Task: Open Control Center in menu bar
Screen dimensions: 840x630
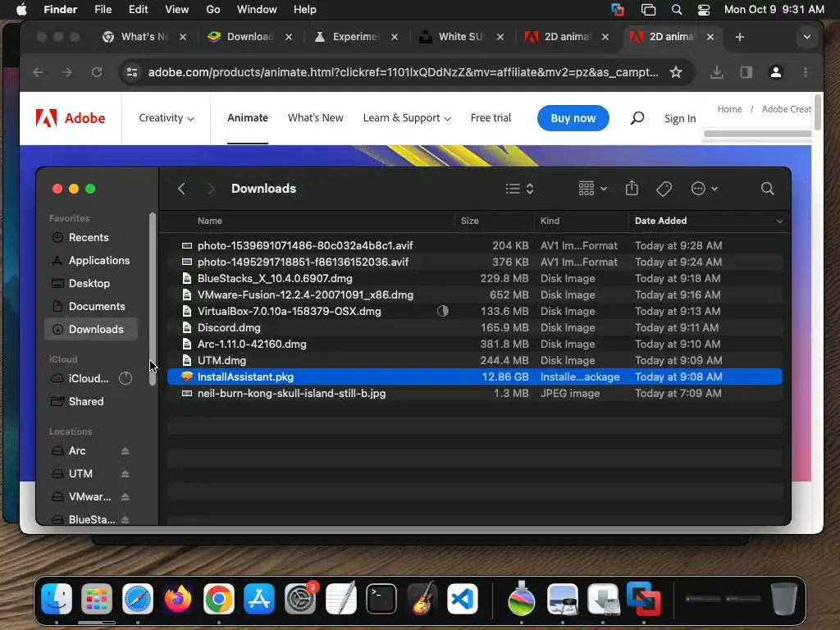Action: pyautogui.click(x=703, y=10)
